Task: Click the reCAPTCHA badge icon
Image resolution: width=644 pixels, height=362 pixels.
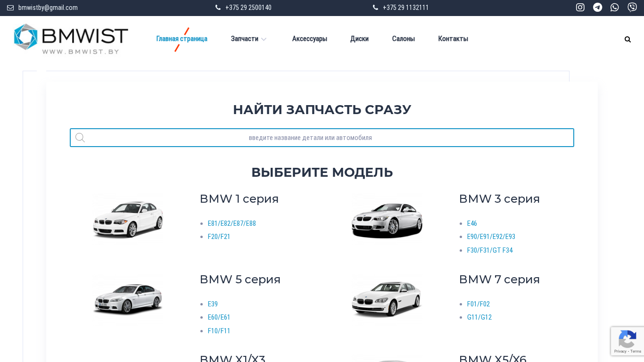Action: [x=627, y=339]
